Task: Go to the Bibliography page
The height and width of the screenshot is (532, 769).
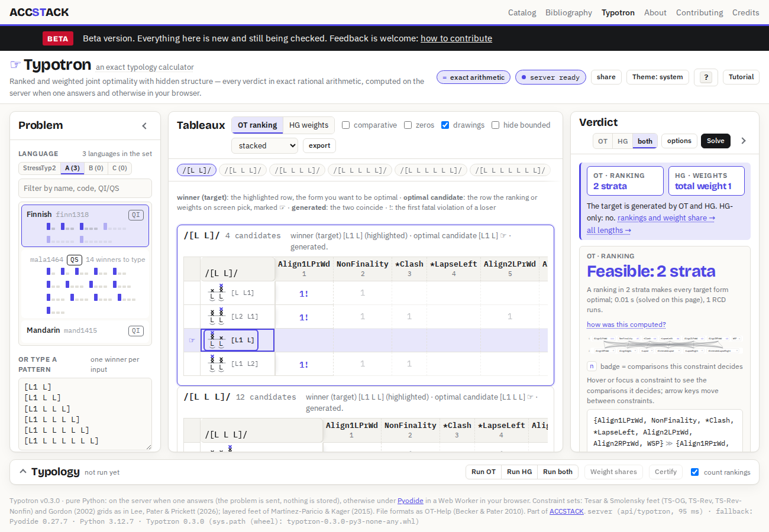Action: click(569, 12)
